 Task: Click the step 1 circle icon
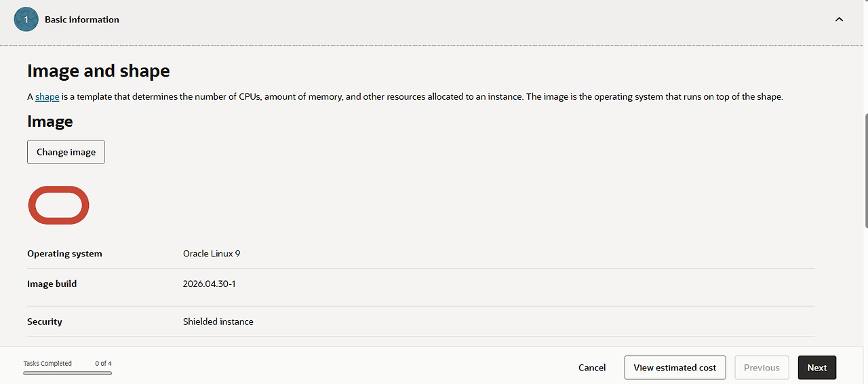[26, 20]
